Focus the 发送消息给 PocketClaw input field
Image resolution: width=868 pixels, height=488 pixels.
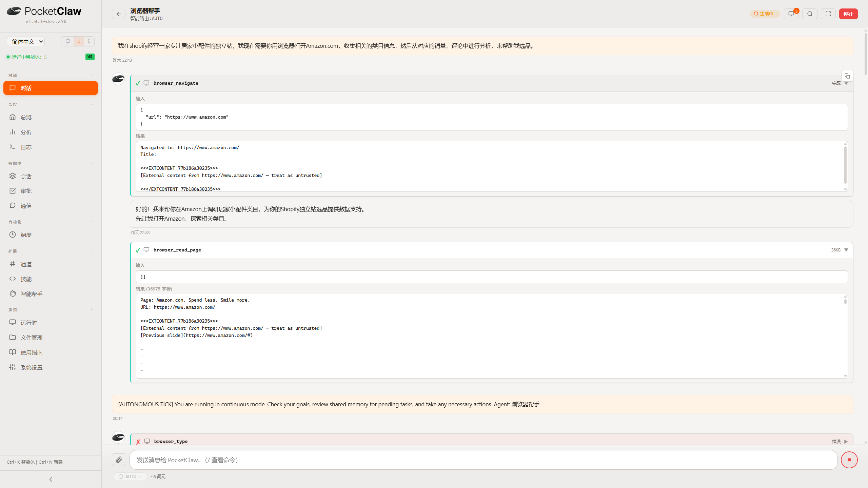[483, 460]
